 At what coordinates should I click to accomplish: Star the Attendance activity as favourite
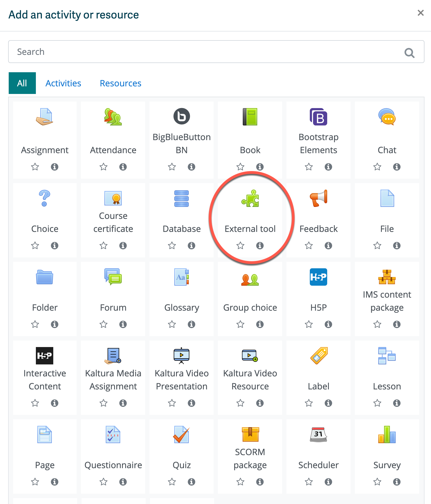[104, 167]
